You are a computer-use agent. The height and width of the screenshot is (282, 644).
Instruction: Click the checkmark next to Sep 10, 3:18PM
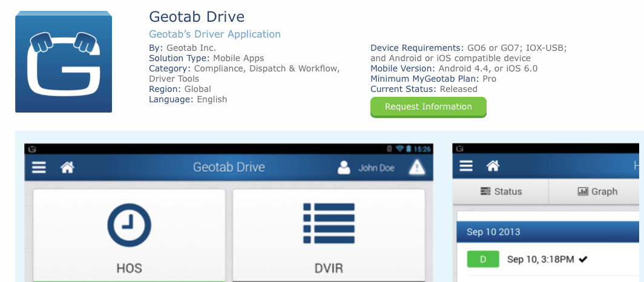tap(583, 260)
